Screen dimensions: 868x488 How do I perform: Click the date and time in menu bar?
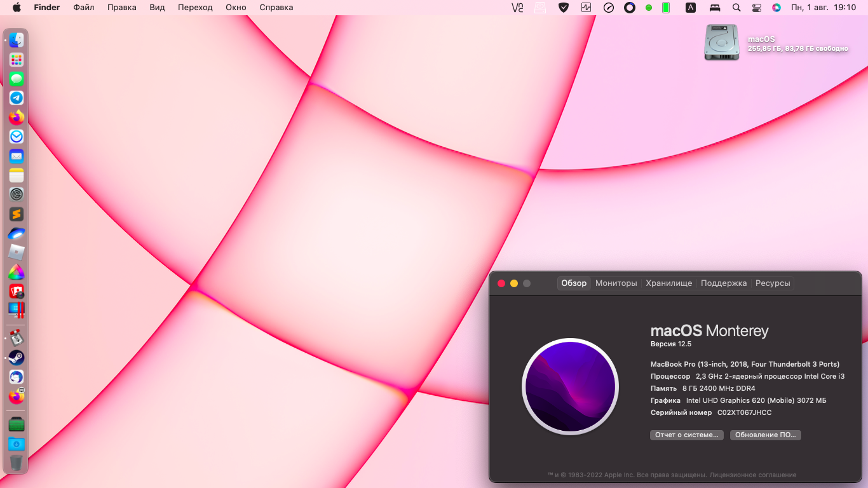823,8
